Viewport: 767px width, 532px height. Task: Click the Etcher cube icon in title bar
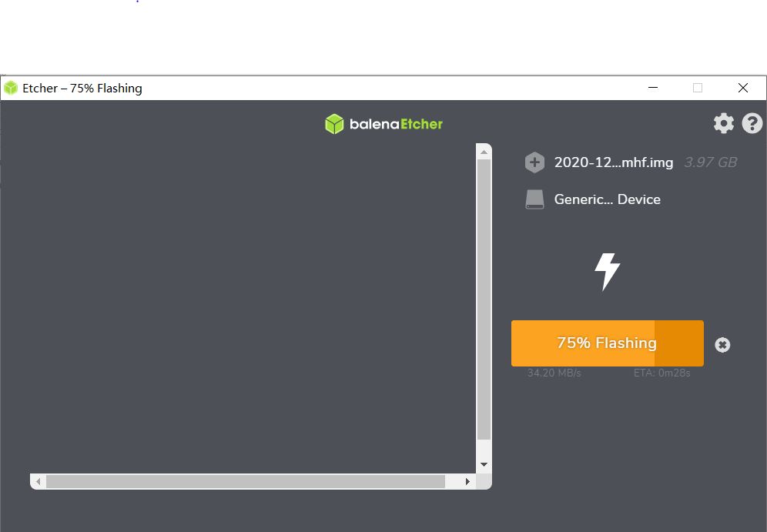pyautogui.click(x=10, y=88)
